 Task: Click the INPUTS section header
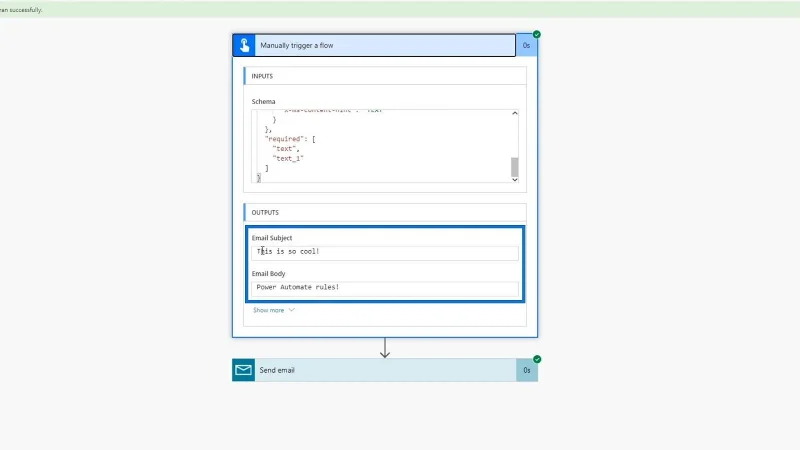pos(385,76)
